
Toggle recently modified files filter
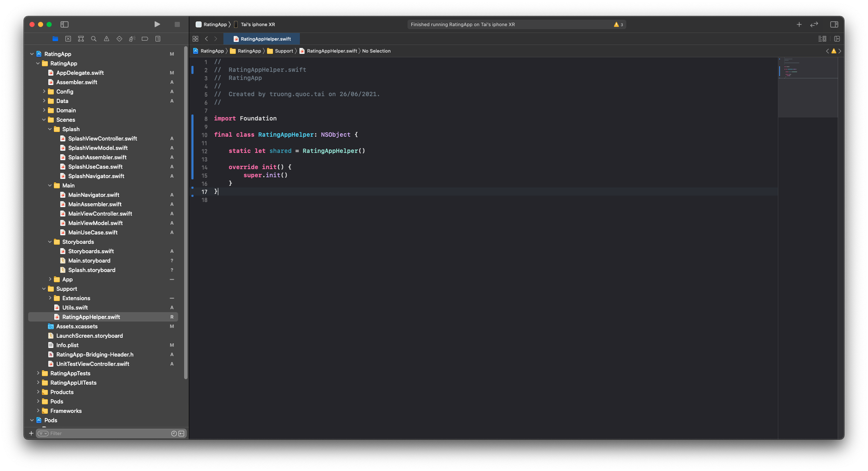[174, 434]
